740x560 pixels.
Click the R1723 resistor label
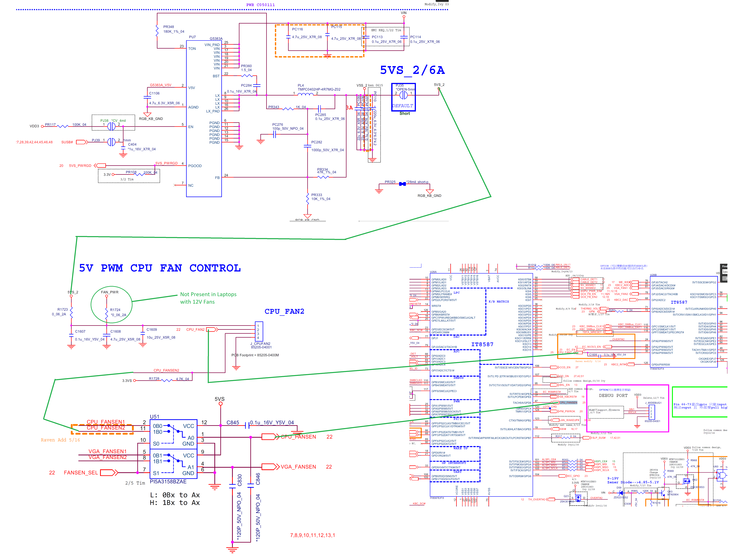[63, 310]
